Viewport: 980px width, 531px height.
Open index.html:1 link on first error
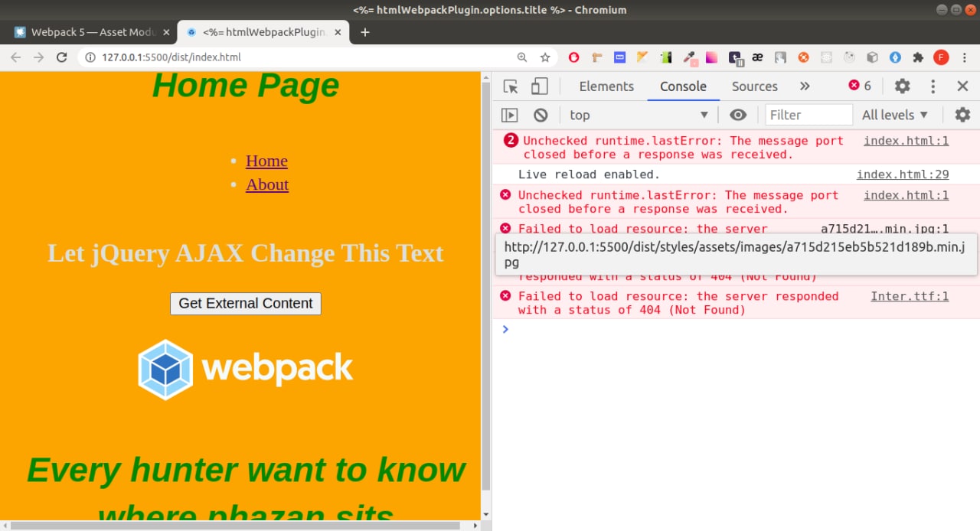pyautogui.click(x=906, y=141)
